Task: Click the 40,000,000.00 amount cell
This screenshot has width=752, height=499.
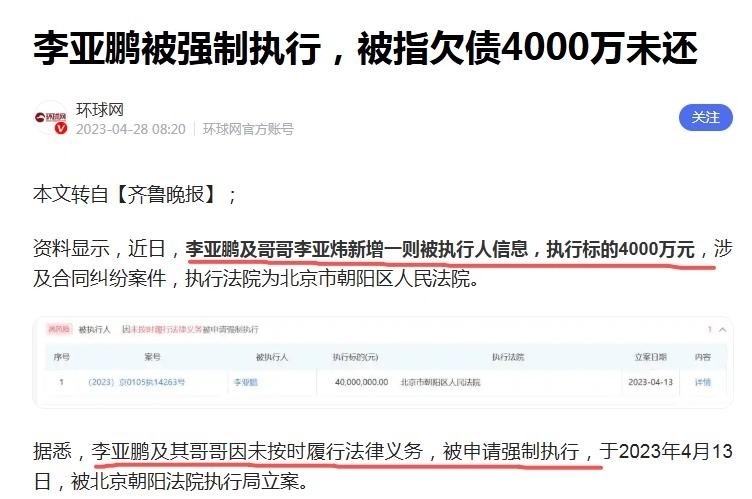Action: (x=362, y=382)
